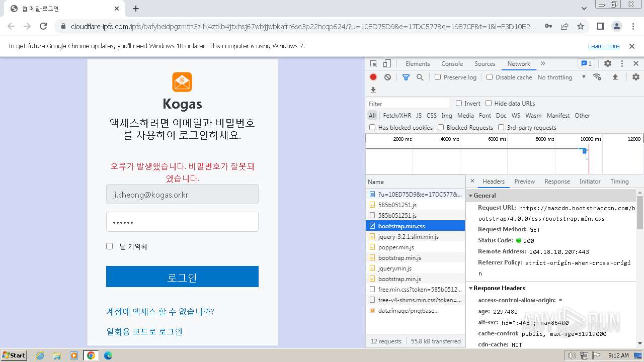Click the saved password key icon
The height and width of the screenshot is (362, 644).
coord(548,26)
